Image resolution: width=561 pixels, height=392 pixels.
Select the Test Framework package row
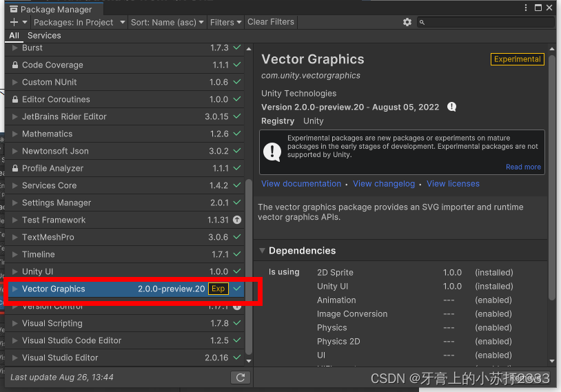coord(125,220)
